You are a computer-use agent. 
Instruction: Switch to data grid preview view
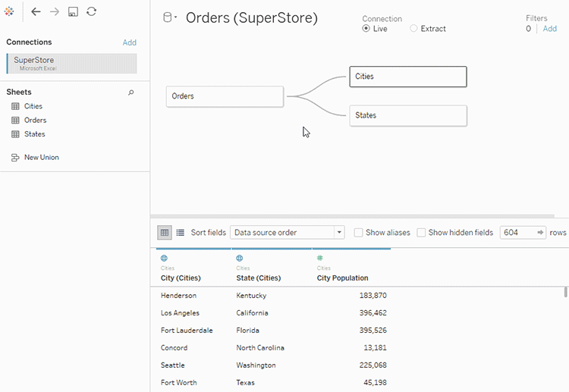coord(165,233)
